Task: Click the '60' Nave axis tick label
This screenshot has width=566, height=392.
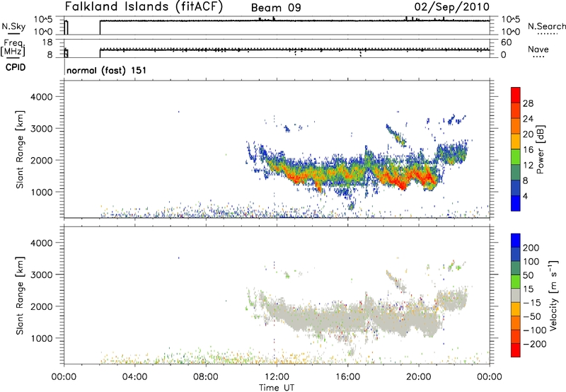Action: coord(507,42)
